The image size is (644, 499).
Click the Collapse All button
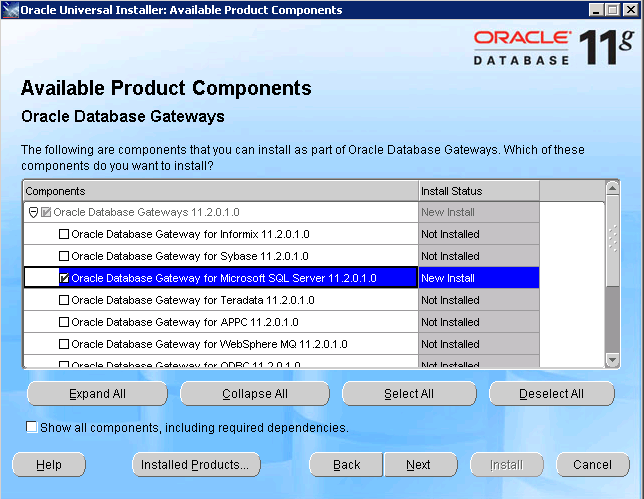tap(255, 393)
